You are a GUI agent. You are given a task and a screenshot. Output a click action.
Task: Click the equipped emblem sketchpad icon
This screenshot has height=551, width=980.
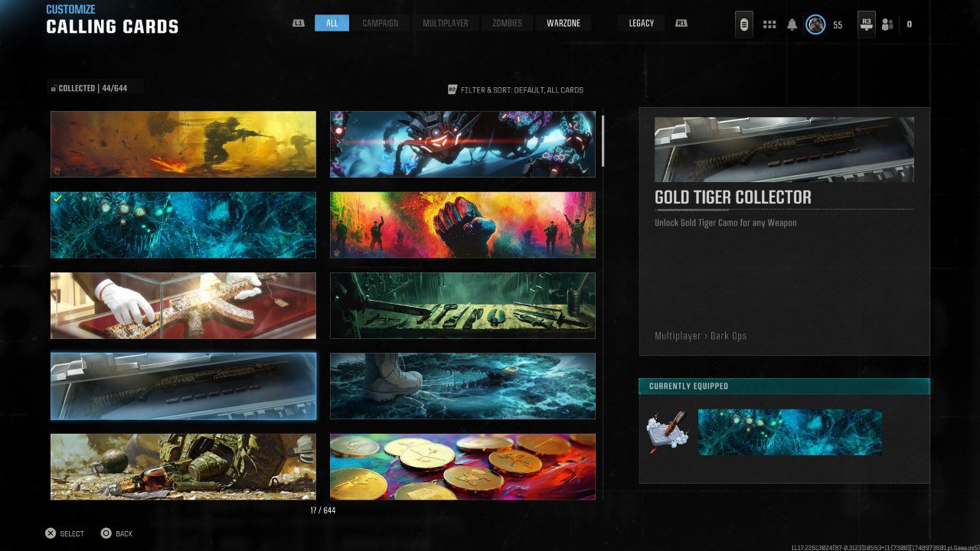click(668, 432)
